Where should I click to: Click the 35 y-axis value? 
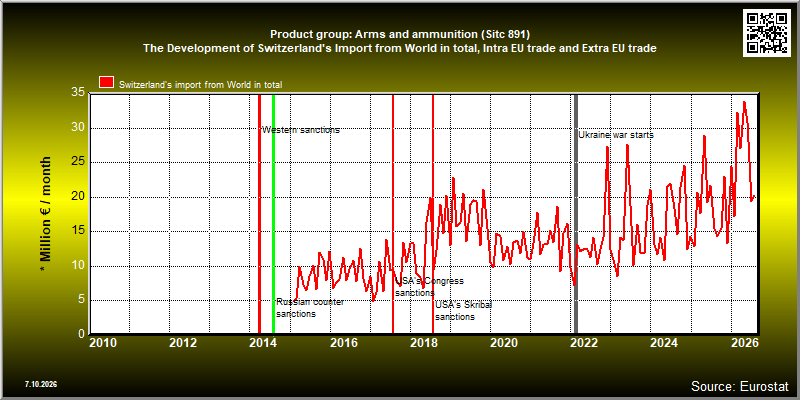pyautogui.click(x=77, y=93)
